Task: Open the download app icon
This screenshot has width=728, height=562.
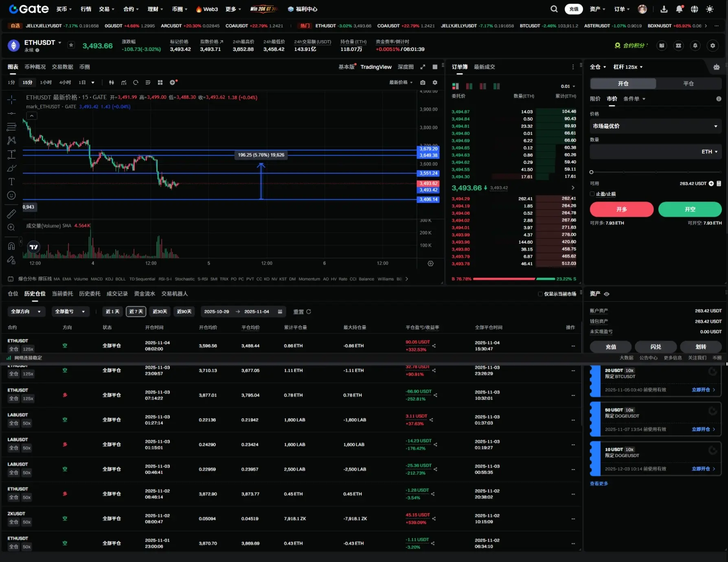Action: click(664, 9)
